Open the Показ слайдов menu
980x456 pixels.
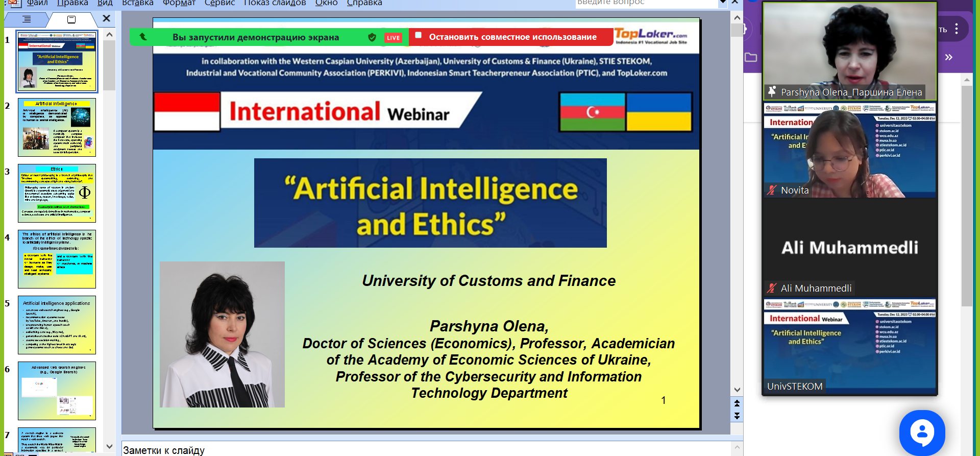(275, 3)
